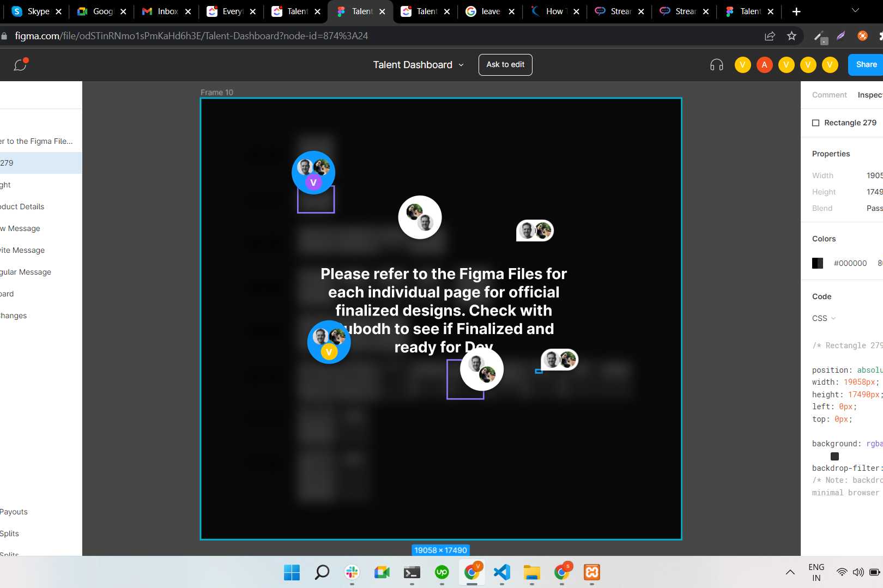883x588 pixels.
Task: Bookmark this page with the star icon
Action: click(x=791, y=36)
